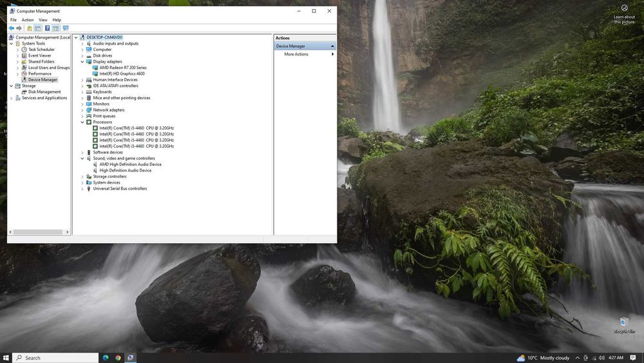The width and height of the screenshot is (644, 363).
Task: Click the Print queues printer icon
Action: coord(89,116)
